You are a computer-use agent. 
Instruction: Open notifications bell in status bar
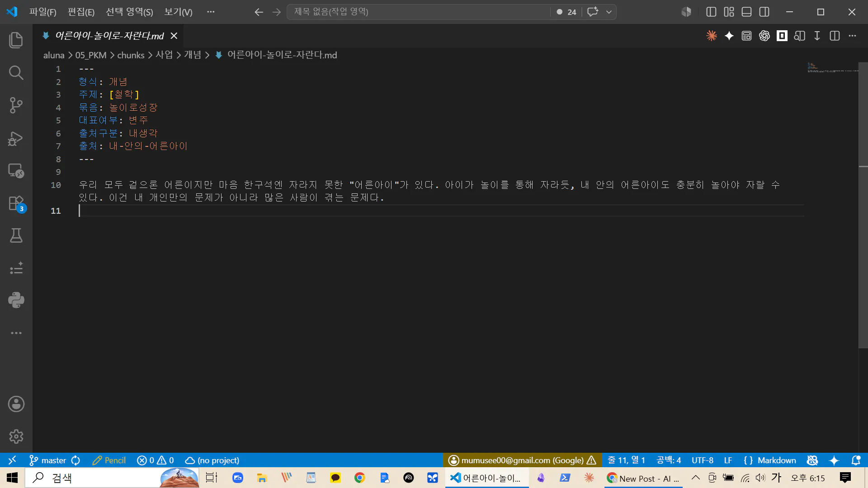point(856,460)
